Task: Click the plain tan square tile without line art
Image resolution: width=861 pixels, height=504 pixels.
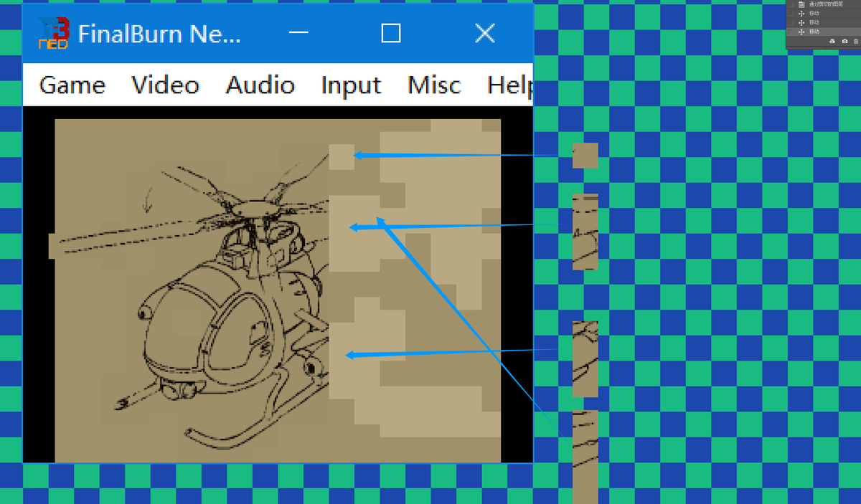Action: [585, 156]
